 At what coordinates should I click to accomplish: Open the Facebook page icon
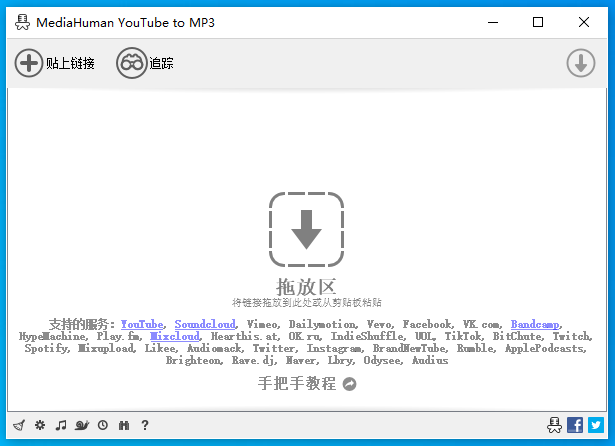[x=575, y=425]
